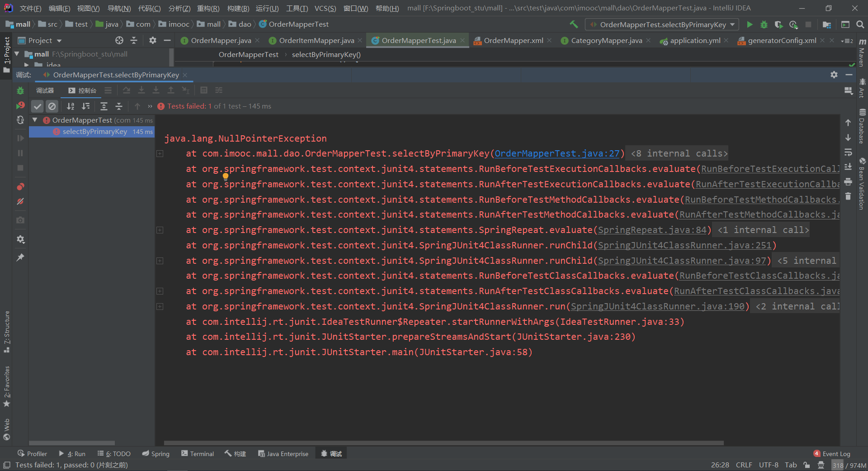This screenshot has width=868, height=471.
Task: Rerun debug icon in debug sidebar
Action: click(x=20, y=90)
